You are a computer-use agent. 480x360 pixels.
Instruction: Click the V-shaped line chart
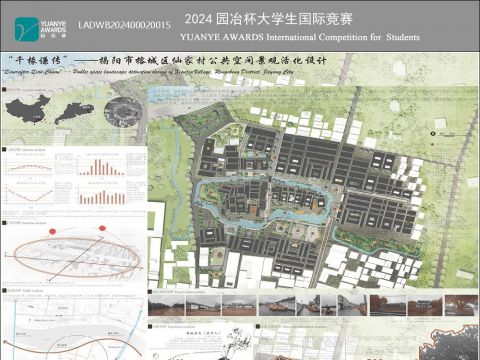pyautogui.click(x=29, y=195)
